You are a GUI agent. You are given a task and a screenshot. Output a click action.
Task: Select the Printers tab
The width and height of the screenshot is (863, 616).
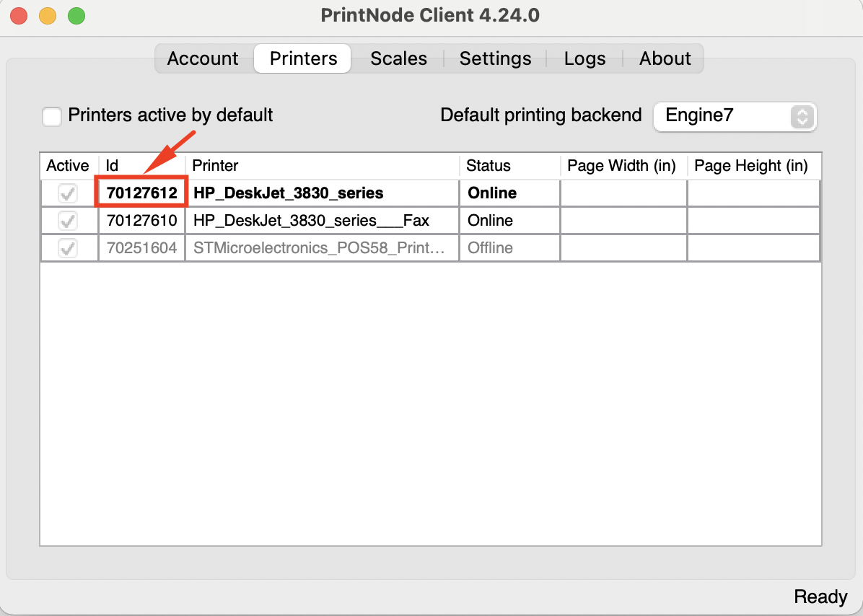tap(303, 58)
